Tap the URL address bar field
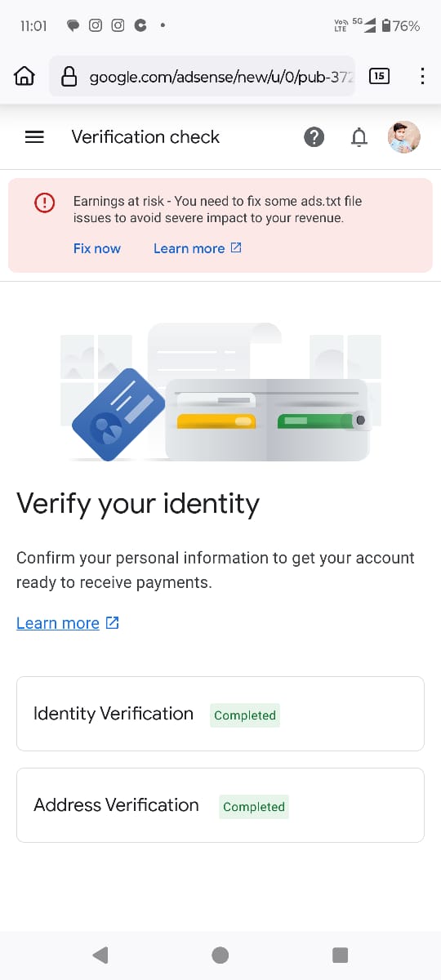441x980 pixels. pyautogui.click(x=202, y=76)
